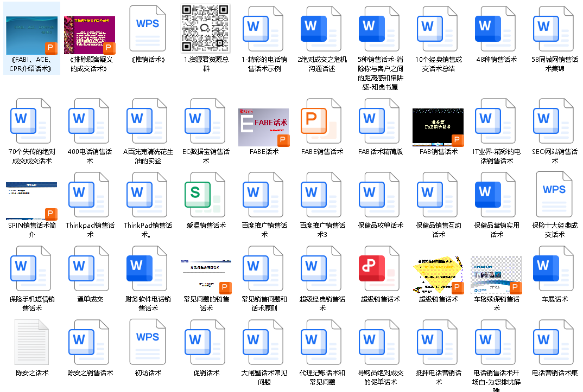Select the 400电话销售话术 Word file
The image size is (583, 392).
90,121
